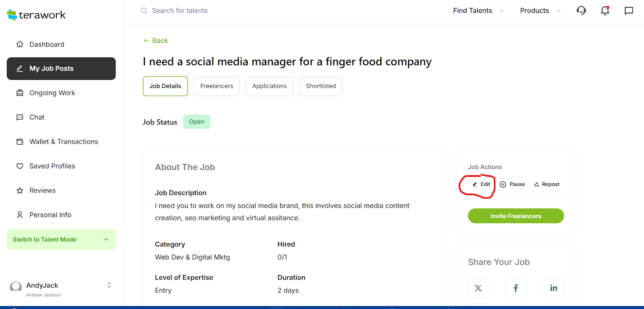Click the terawork logo
Screen dimensions: 644x309
coord(36,15)
